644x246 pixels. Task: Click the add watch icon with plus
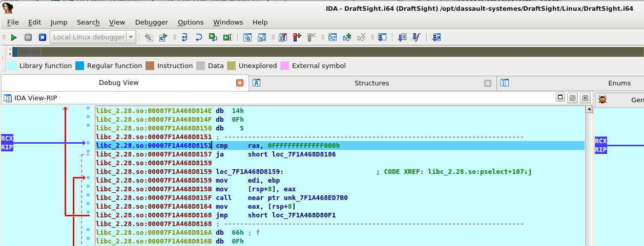pos(347,37)
